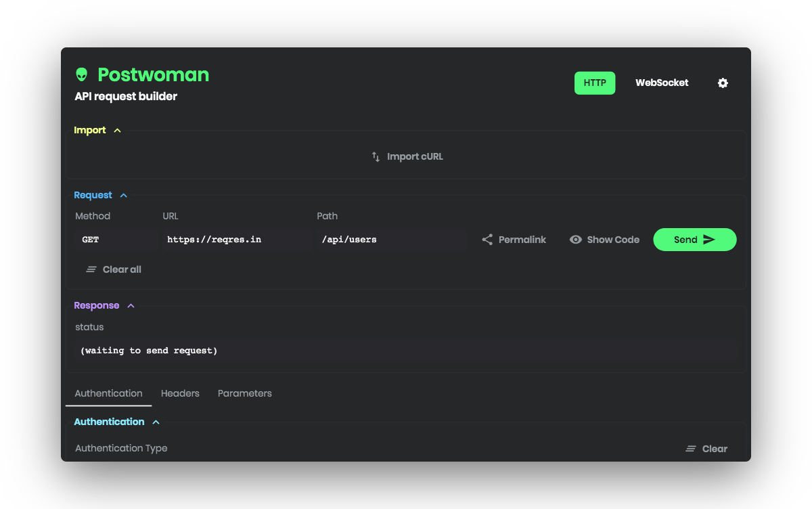Click the Permalink share icon
The width and height of the screenshot is (812, 509).
click(x=487, y=240)
